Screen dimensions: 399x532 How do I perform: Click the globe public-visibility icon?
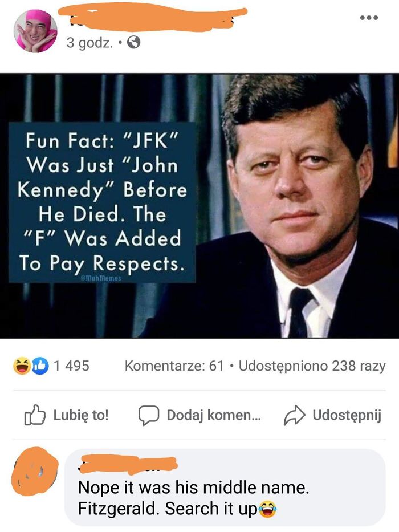point(134,43)
